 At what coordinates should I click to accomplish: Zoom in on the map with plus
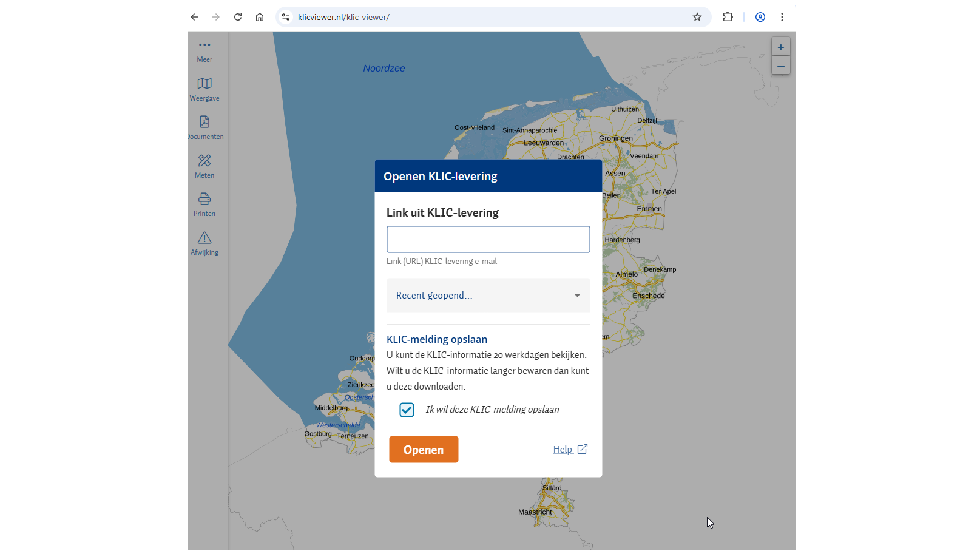coord(780,47)
